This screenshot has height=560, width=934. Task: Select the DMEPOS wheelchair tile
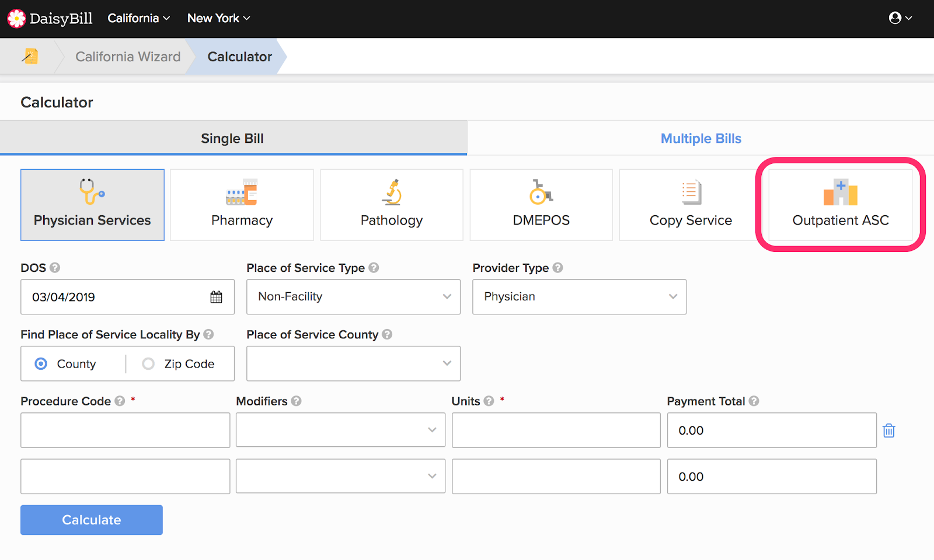tap(541, 205)
